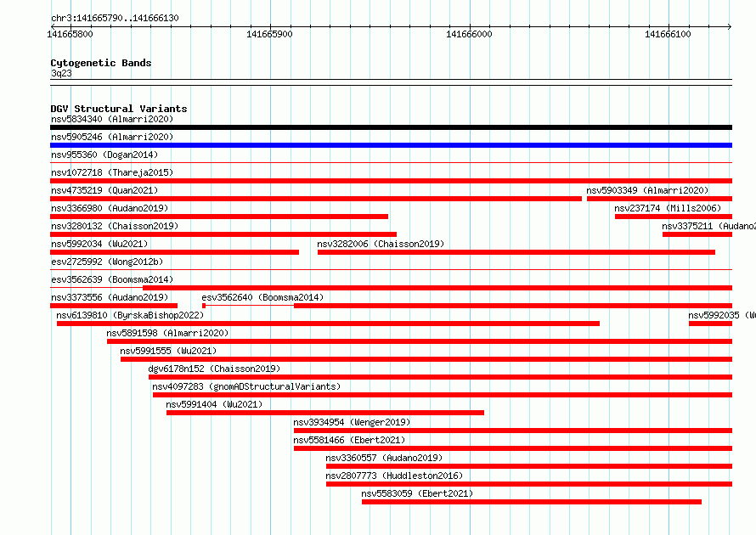This screenshot has height=535, width=756.
Task: Click the nsv3375211 variant label
Action: 708,226
